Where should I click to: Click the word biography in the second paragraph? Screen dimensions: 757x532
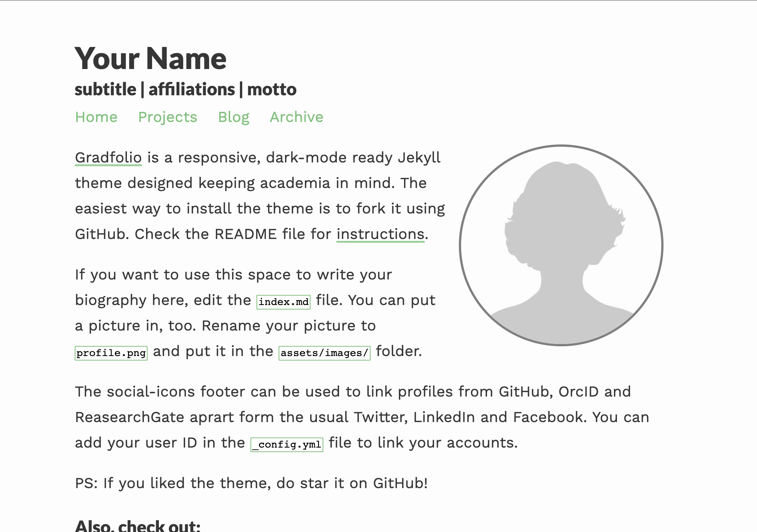111,301
